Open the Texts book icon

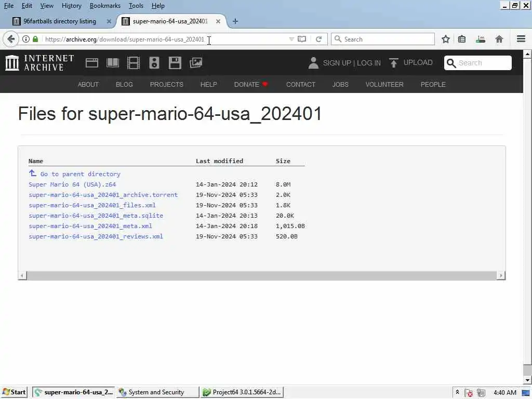tap(113, 63)
